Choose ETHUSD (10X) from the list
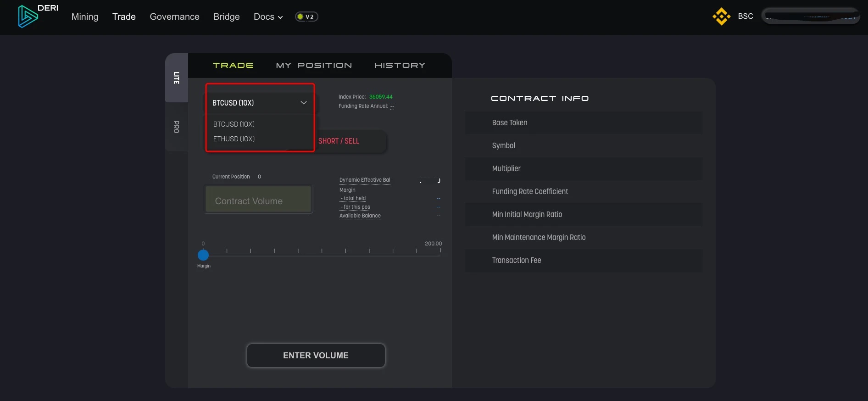Image resolution: width=868 pixels, height=401 pixels. (x=234, y=139)
